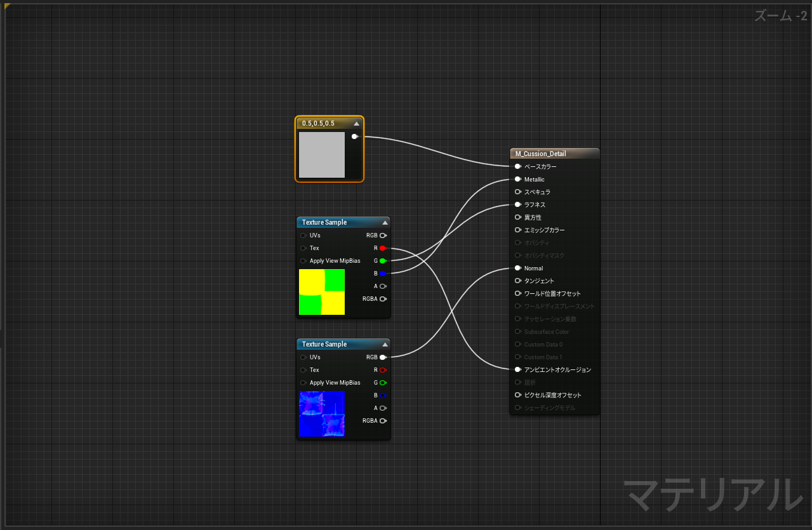
Task: Click the エミッシブカラー input pin
Action: pos(518,230)
